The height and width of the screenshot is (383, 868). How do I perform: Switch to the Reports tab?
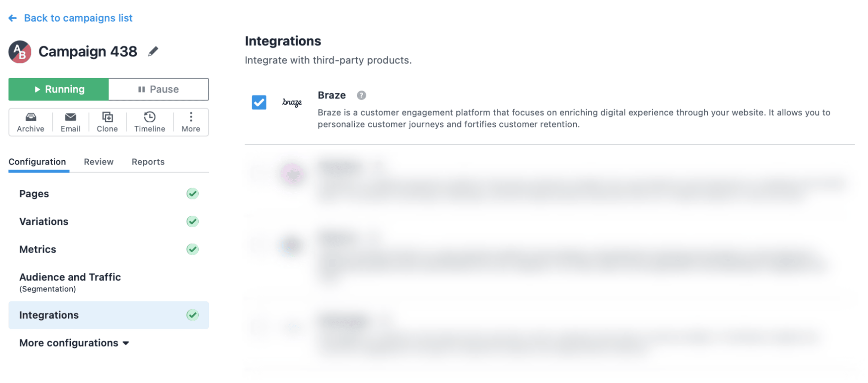coord(148,162)
